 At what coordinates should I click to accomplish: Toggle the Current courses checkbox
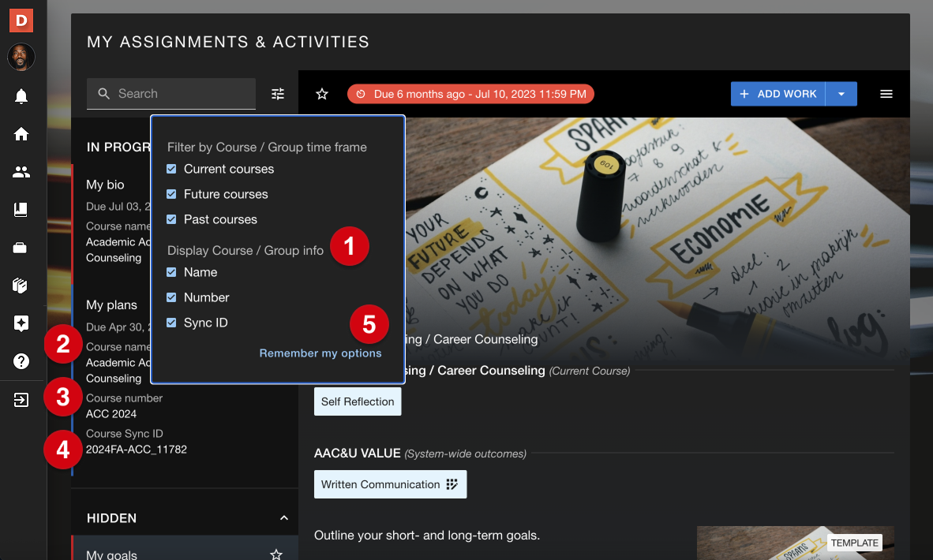point(171,169)
